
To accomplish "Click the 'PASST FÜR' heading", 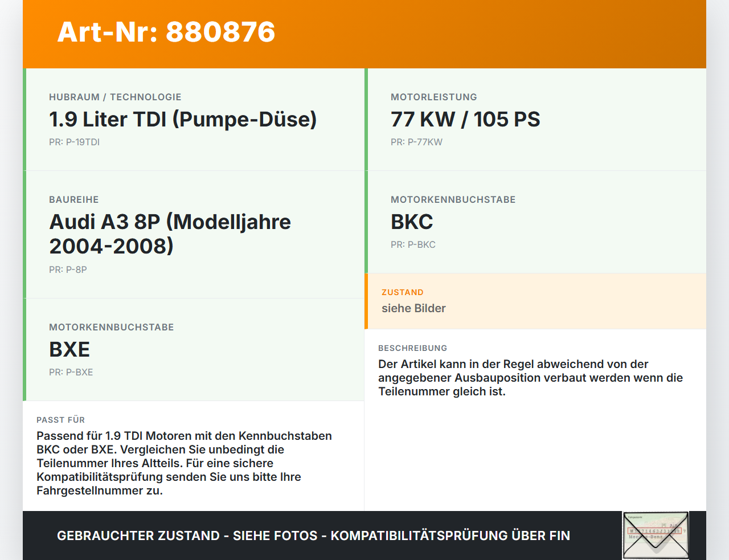I will (x=61, y=420).
